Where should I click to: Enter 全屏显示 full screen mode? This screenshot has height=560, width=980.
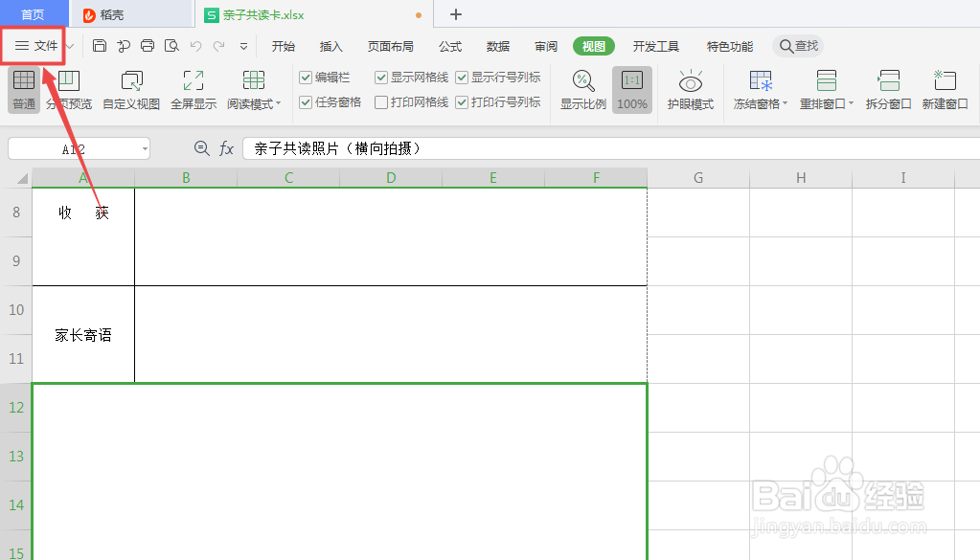point(194,90)
